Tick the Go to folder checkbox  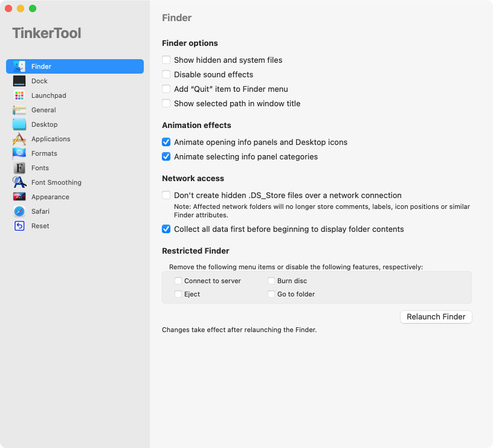[x=271, y=294]
